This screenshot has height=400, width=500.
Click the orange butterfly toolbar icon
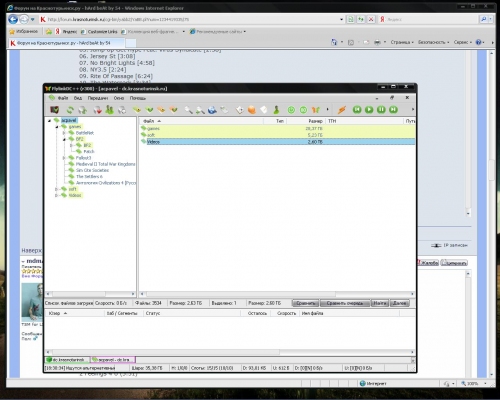tap(315, 110)
